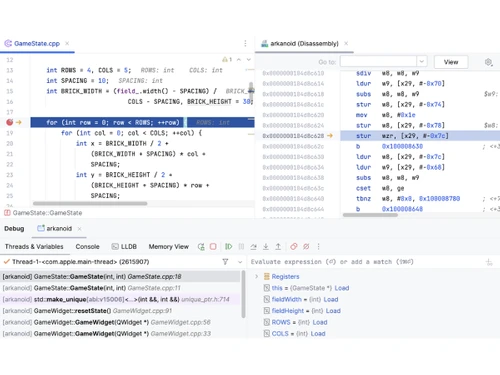Go to next highlighted problem
The width and height of the screenshot is (500, 375).
pos(249,59)
